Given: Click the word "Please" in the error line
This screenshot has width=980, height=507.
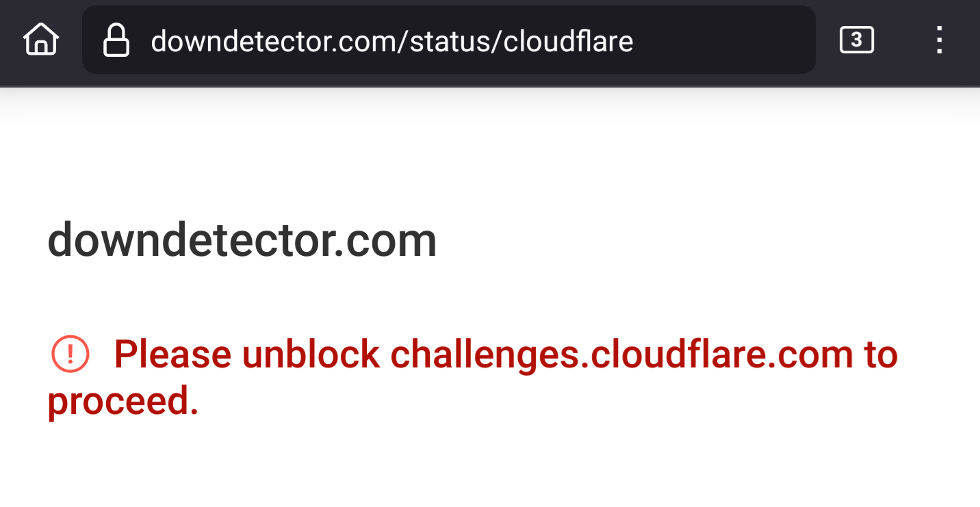Looking at the screenshot, I should [172, 354].
